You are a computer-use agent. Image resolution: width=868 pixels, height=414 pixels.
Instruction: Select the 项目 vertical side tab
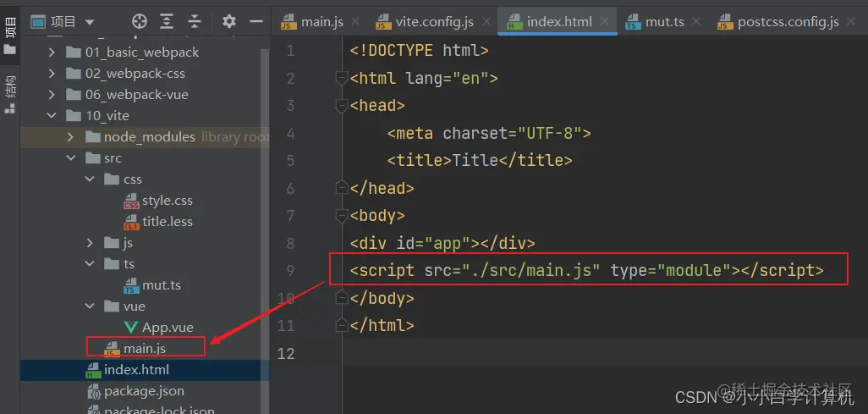click(10, 36)
